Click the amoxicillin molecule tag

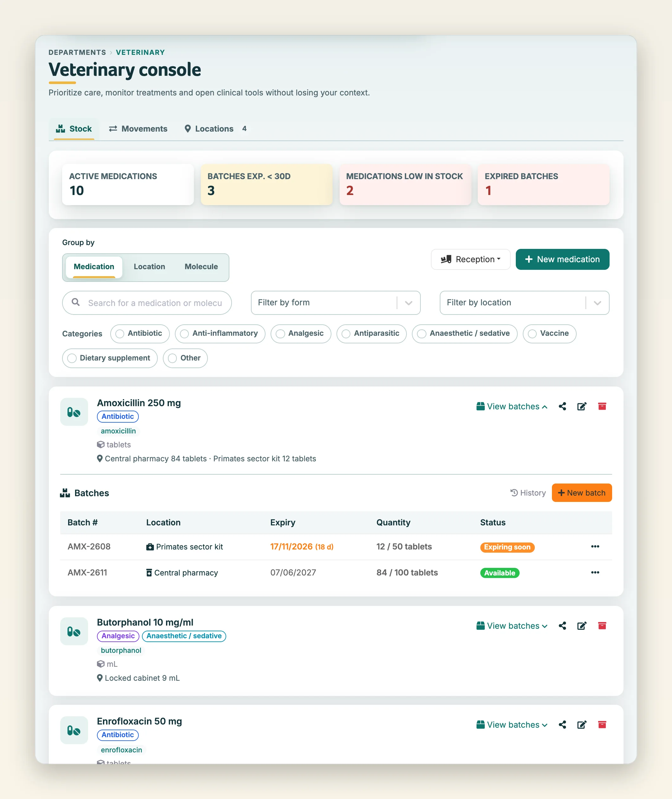click(x=118, y=431)
